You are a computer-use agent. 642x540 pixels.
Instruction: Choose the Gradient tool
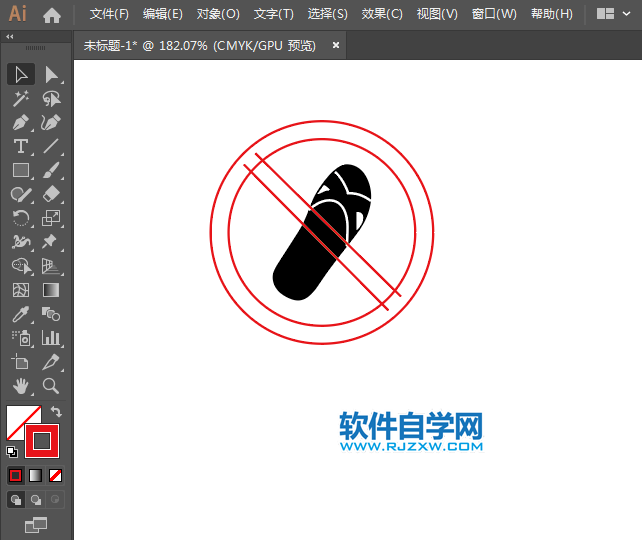[x=52, y=290]
